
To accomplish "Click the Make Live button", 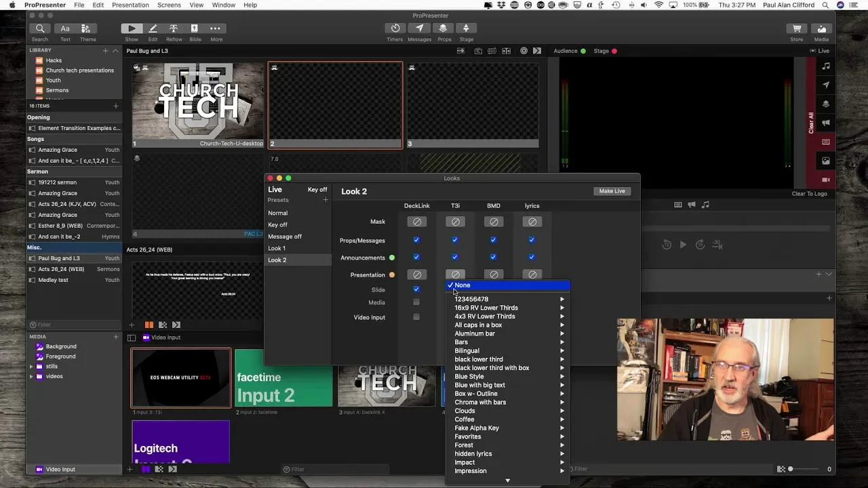I will 612,191.
